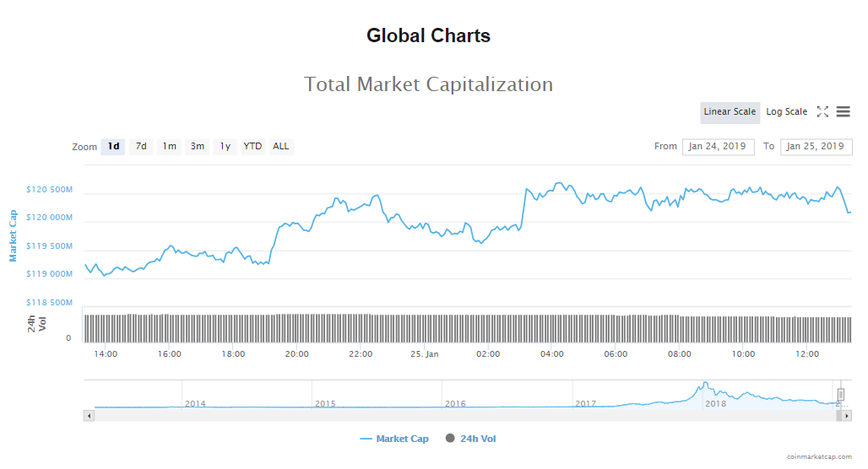Select the 7d zoom range

tap(141, 147)
